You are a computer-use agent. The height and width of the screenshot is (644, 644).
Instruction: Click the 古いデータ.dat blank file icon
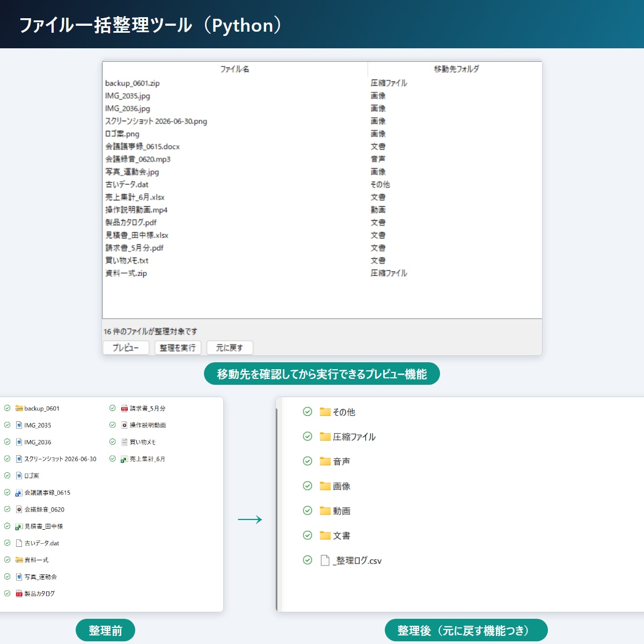pos(19,543)
